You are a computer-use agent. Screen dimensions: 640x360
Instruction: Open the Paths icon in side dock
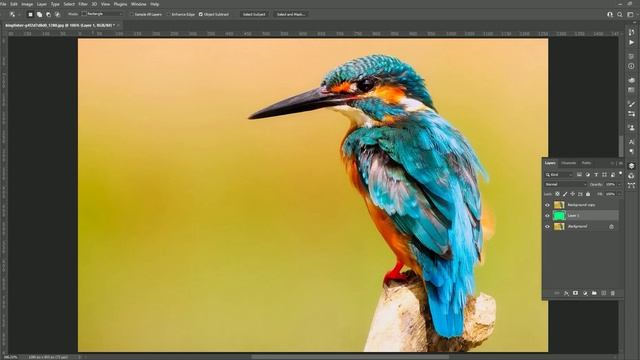point(631,185)
